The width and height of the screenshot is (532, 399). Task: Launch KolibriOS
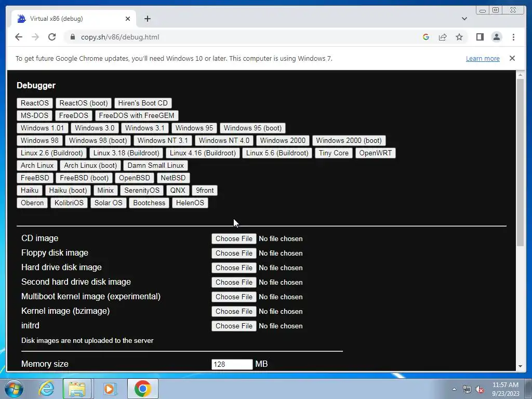69,203
